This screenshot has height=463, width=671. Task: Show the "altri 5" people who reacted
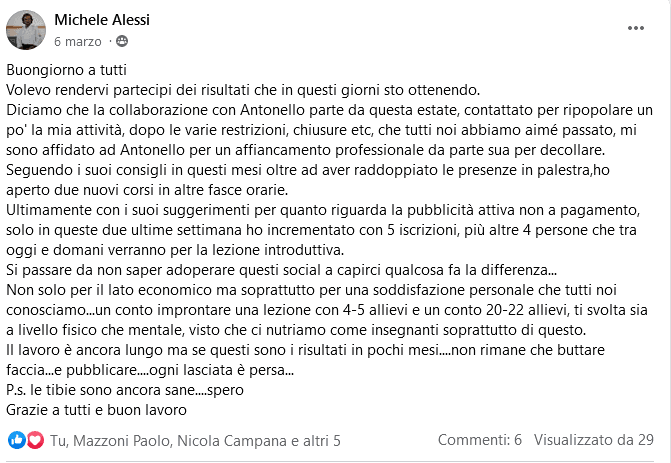(x=323, y=440)
